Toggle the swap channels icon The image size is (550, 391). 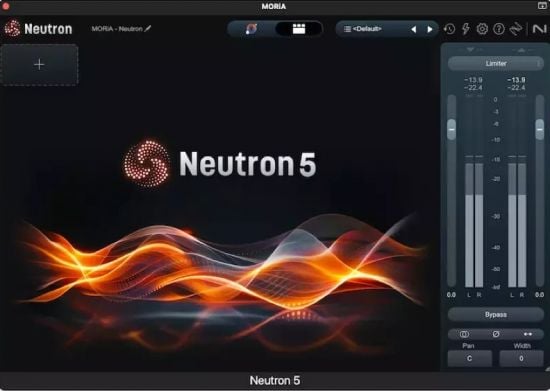(x=528, y=334)
